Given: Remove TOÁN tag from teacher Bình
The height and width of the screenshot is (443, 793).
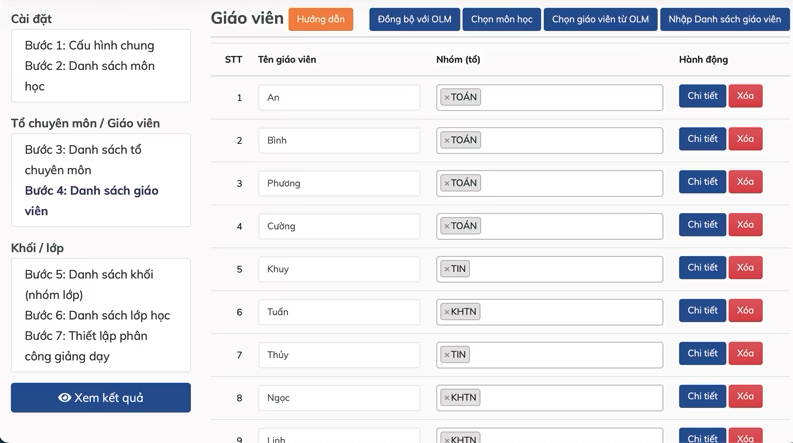Looking at the screenshot, I should tap(447, 140).
